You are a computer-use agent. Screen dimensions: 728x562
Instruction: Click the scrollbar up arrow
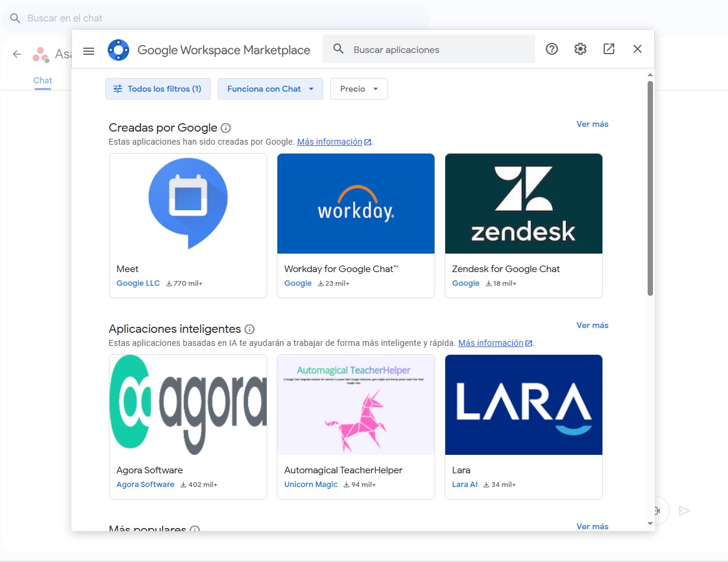pyautogui.click(x=650, y=75)
